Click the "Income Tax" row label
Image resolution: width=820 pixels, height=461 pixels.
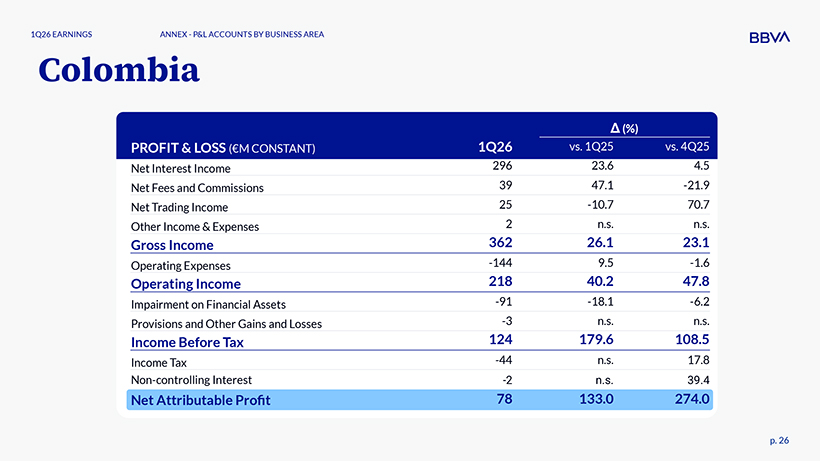click(x=158, y=362)
